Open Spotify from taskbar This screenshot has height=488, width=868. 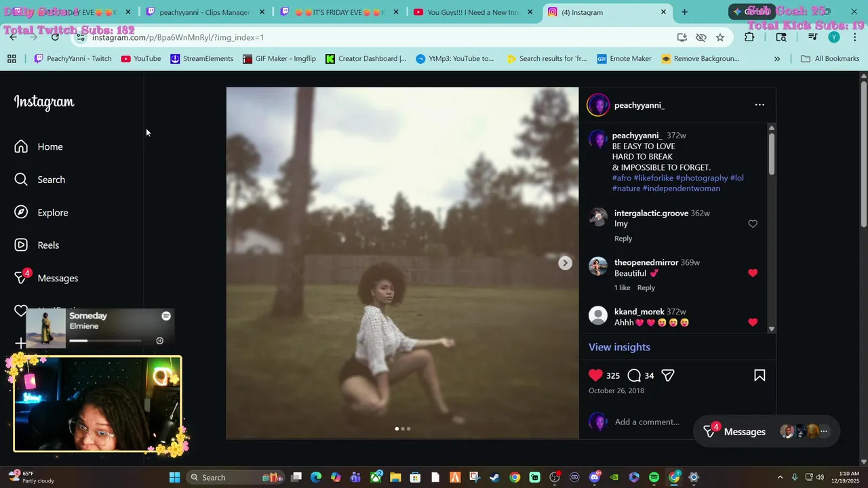coord(654,477)
